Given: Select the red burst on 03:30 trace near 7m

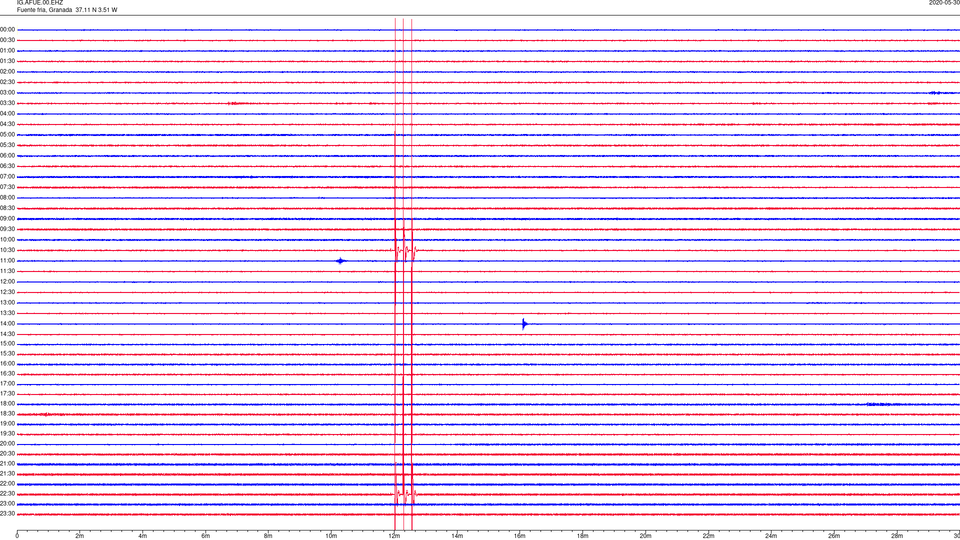Looking at the screenshot, I should (238, 103).
